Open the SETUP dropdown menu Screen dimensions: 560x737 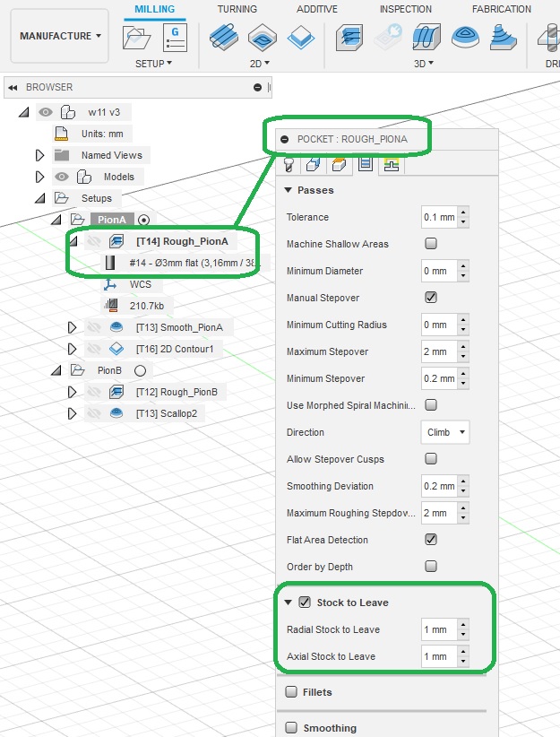(x=153, y=64)
